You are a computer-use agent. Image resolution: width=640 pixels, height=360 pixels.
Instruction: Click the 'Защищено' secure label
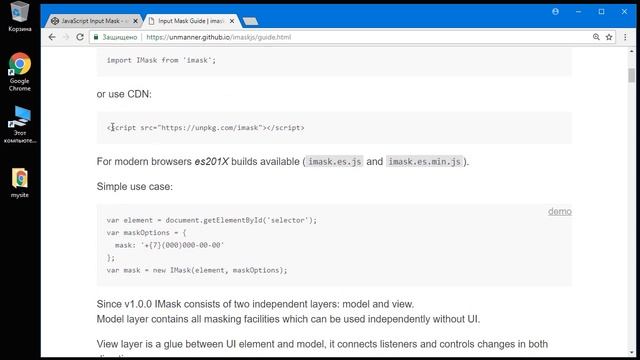120,37
